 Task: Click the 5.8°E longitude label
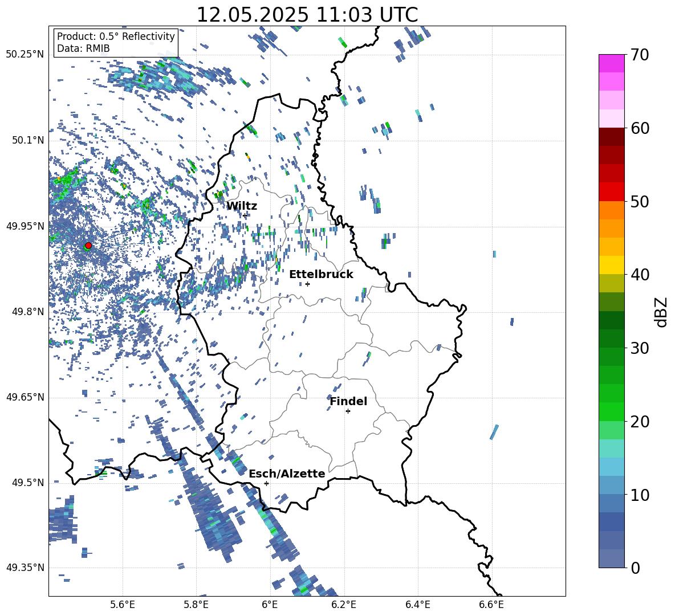point(196,605)
